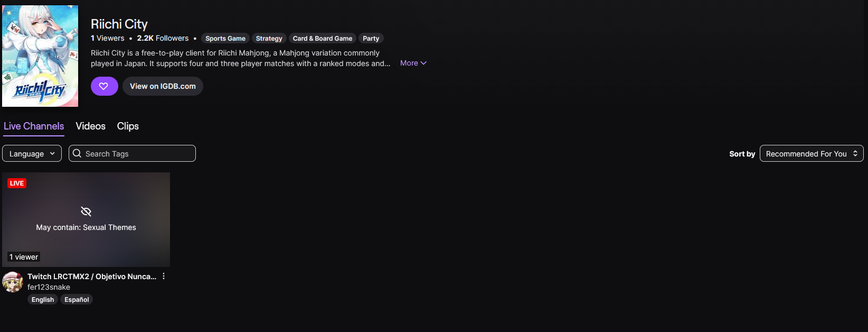Select the Card & Board Game tag
Screen dimensions: 868x332
coord(323,38)
